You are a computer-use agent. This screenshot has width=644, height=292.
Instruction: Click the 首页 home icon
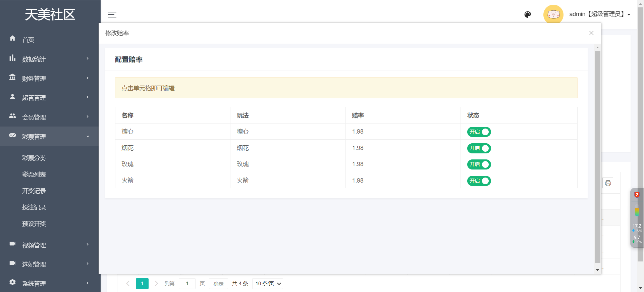[x=12, y=38]
